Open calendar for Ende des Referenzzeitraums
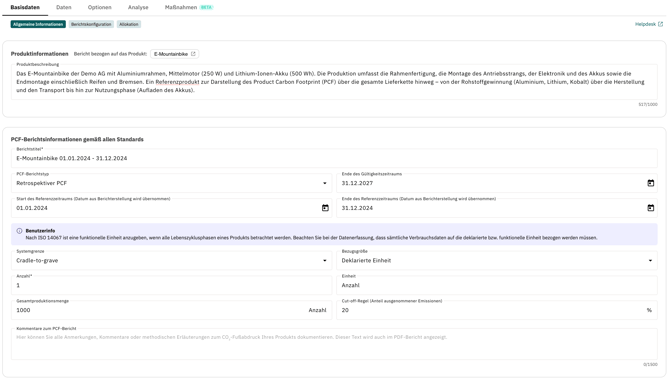This screenshot has height=382, width=670. pos(650,208)
